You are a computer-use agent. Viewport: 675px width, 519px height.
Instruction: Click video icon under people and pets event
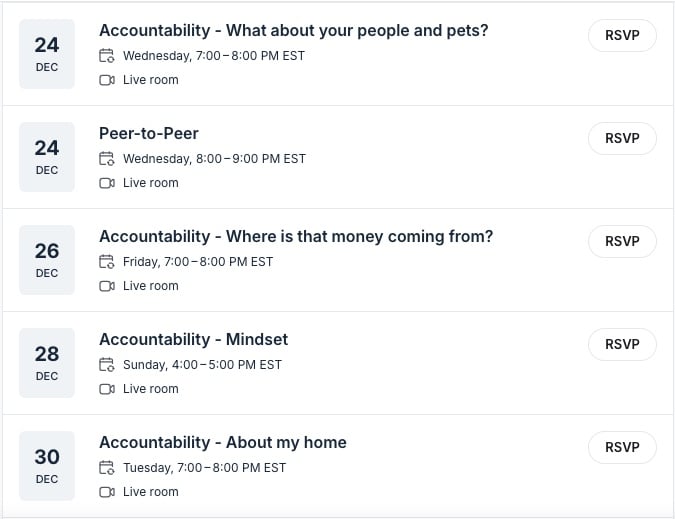coord(107,80)
